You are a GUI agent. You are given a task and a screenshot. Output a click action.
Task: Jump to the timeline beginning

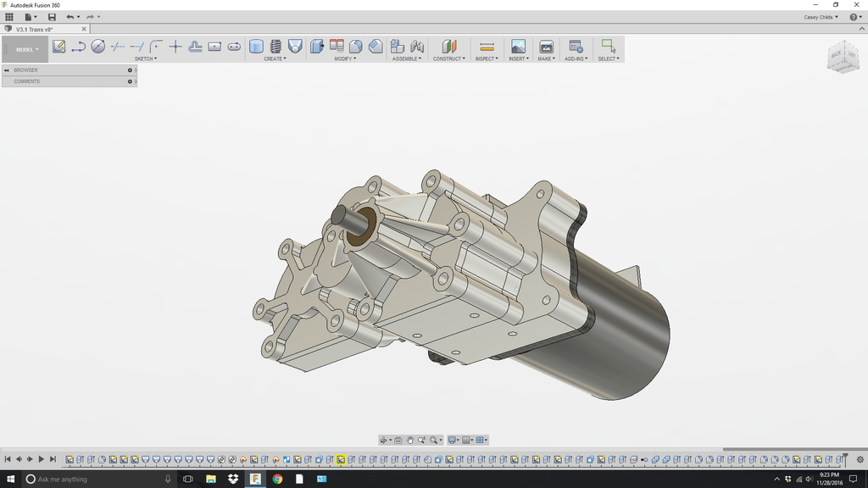(x=8, y=459)
